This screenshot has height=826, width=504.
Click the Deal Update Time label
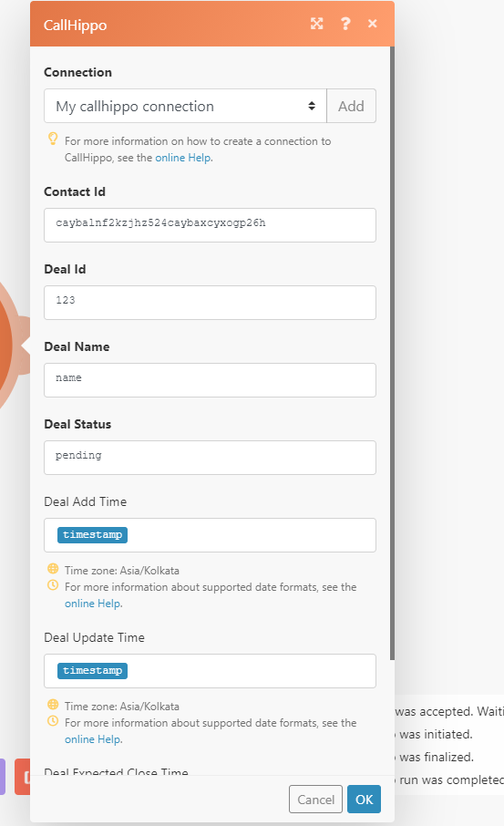click(94, 637)
